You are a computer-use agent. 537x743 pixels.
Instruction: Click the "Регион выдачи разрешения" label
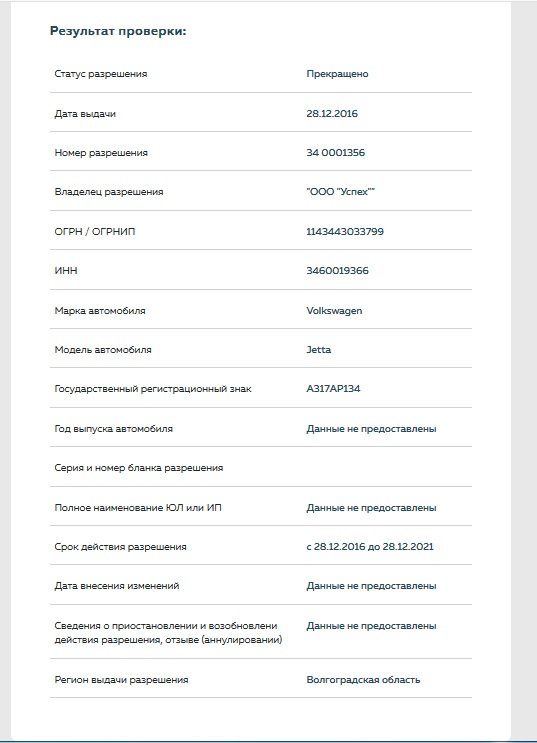121,680
